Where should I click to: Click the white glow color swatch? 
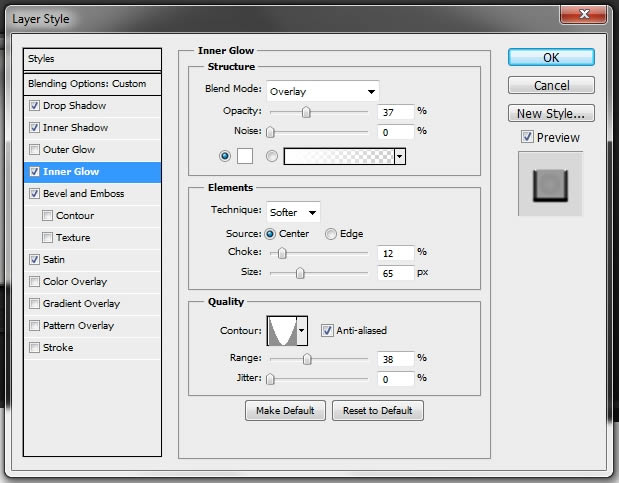tap(245, 156)
